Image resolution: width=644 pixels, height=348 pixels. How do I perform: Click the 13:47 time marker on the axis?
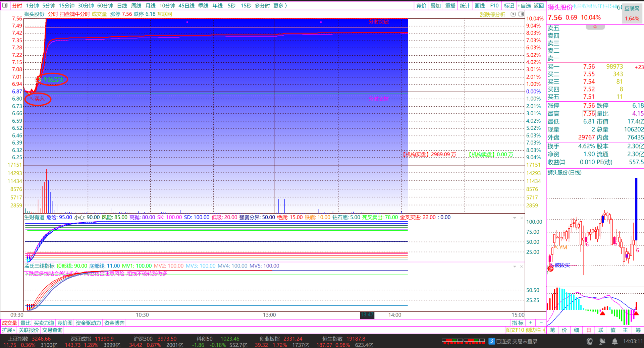pos(367,315)
